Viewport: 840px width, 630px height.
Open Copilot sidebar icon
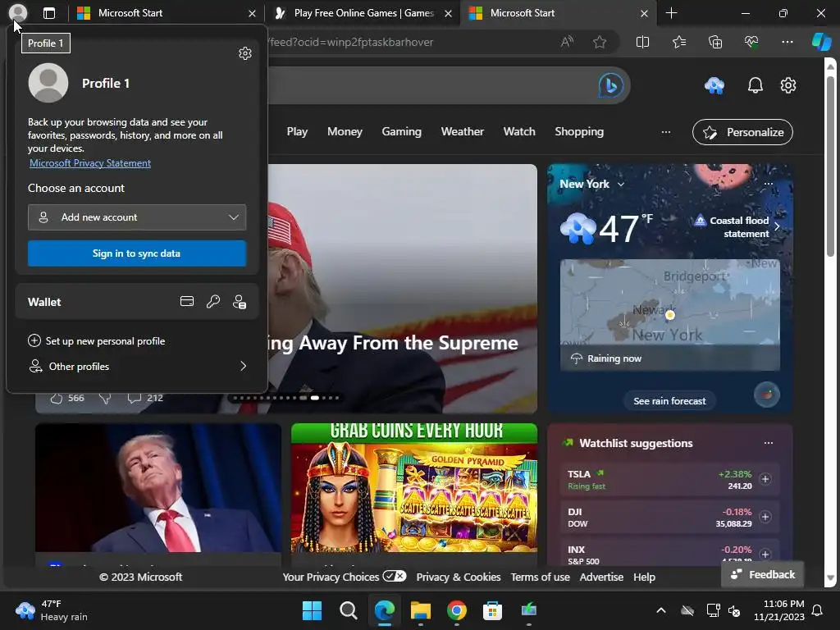pos(821,42)
